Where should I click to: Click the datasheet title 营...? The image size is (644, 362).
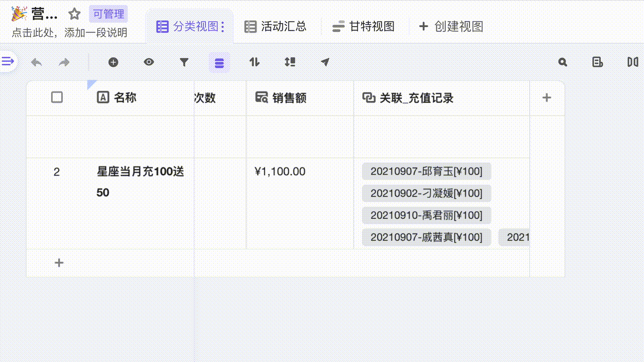click(x=45, y=14)
